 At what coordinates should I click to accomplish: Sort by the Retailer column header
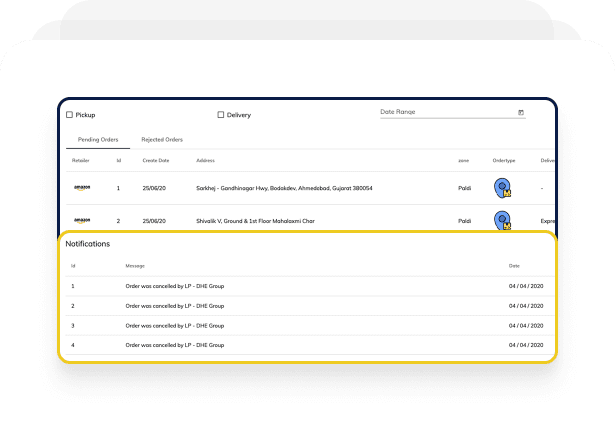(x=81, y=160)
